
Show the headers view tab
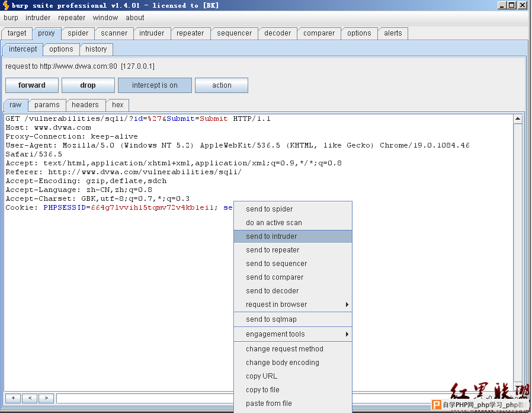(85, 105)
